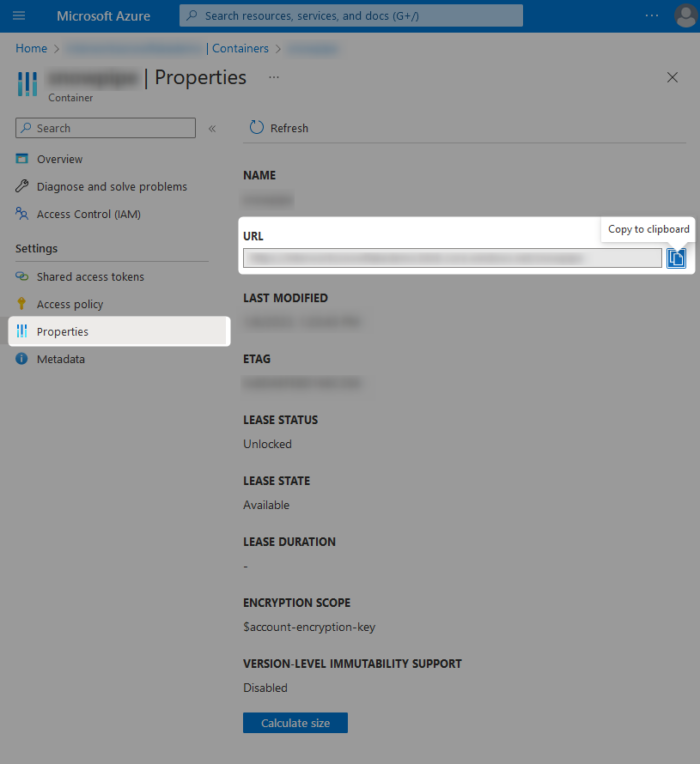Click the Containers breadcrumb link
This screenshot has height=764, width=700.
click(x=240, y=48)
